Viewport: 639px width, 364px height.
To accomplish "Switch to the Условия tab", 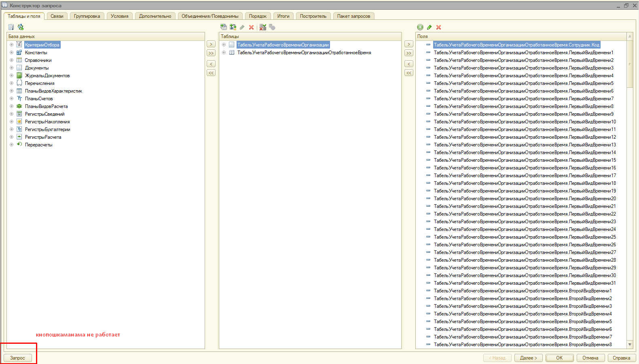I will click(x=120, y=16).
